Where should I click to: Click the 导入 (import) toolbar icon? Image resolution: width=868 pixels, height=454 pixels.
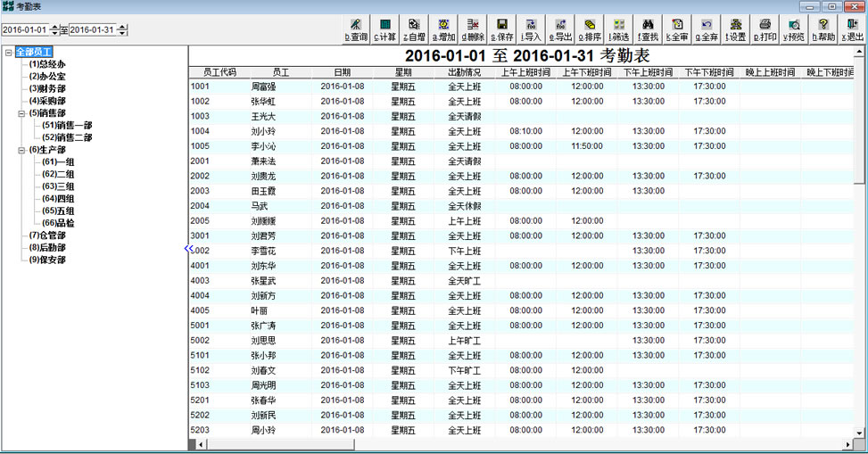click(531, 29)
